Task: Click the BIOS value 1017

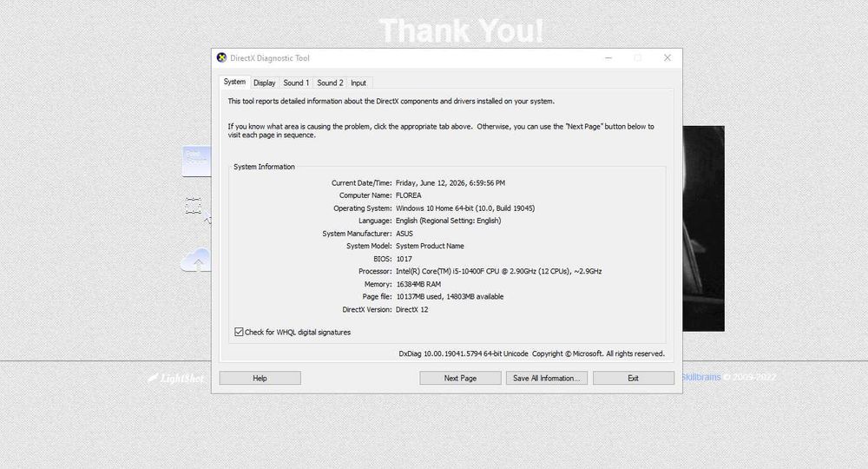Action: tap(404, 259)
